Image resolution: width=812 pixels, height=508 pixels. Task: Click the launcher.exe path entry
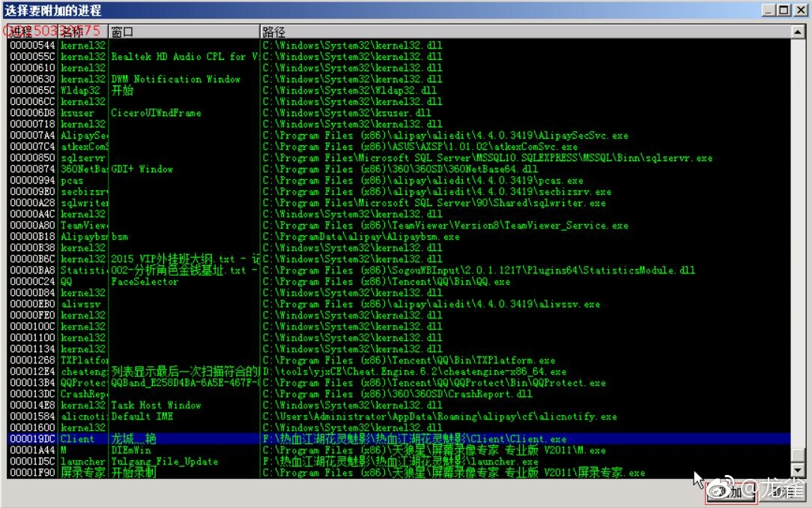pos(400,461)
